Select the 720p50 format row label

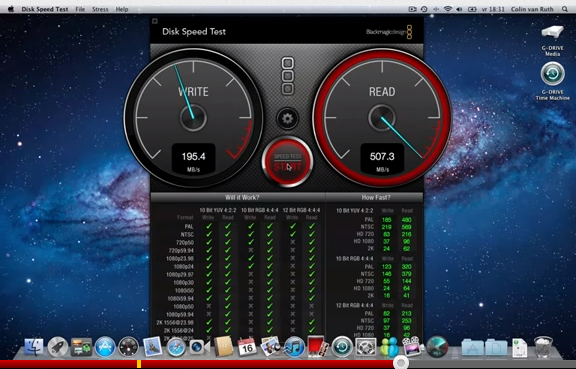[x=184, y=243]
